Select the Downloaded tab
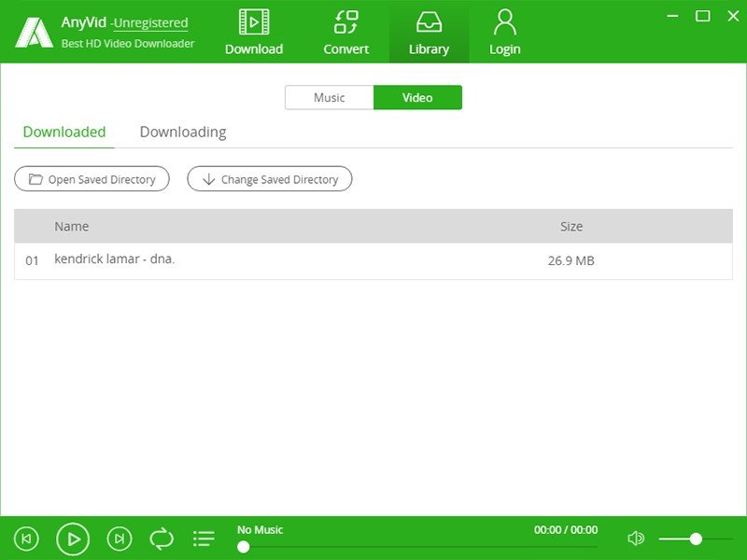Screen dimensions: 747x560 click(64, 133)
